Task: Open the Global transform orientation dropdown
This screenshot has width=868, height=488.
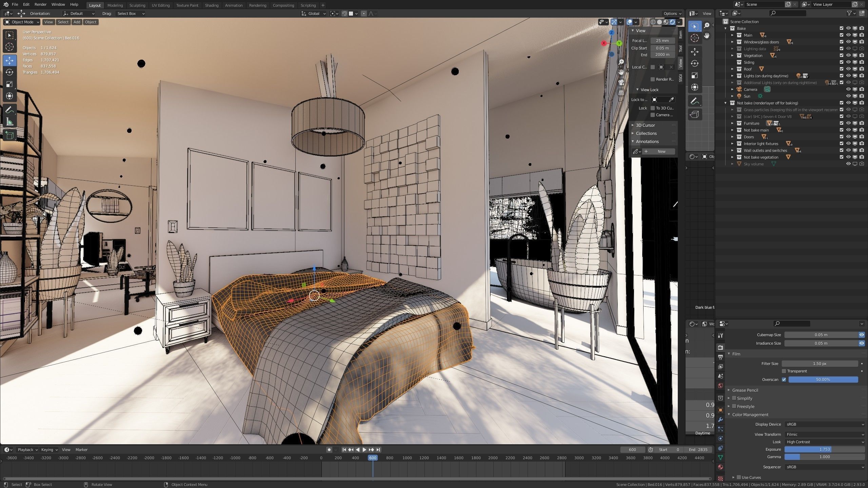Action: pos(314,14)
